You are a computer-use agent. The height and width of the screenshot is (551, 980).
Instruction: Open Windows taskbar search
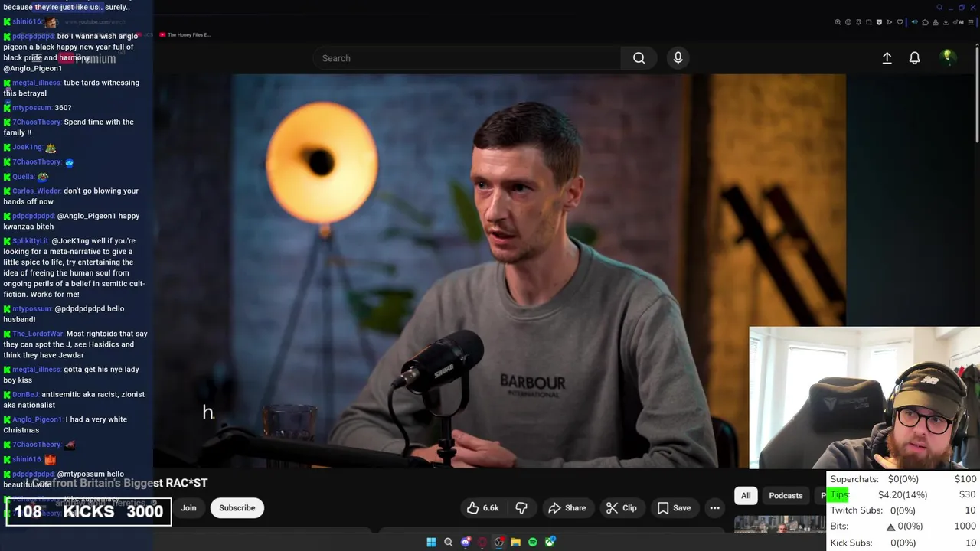449,542
